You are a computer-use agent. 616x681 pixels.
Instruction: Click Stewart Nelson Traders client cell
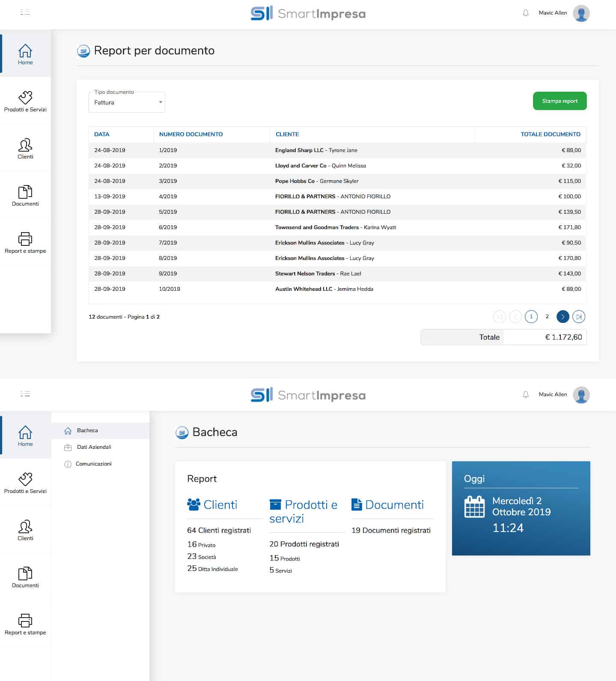[x=318, y=274]
